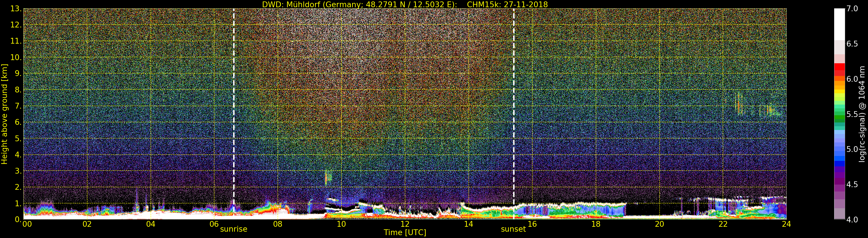868x238 pixels.
Task: Click the x-axis tick label '10'
Action: 341,224
